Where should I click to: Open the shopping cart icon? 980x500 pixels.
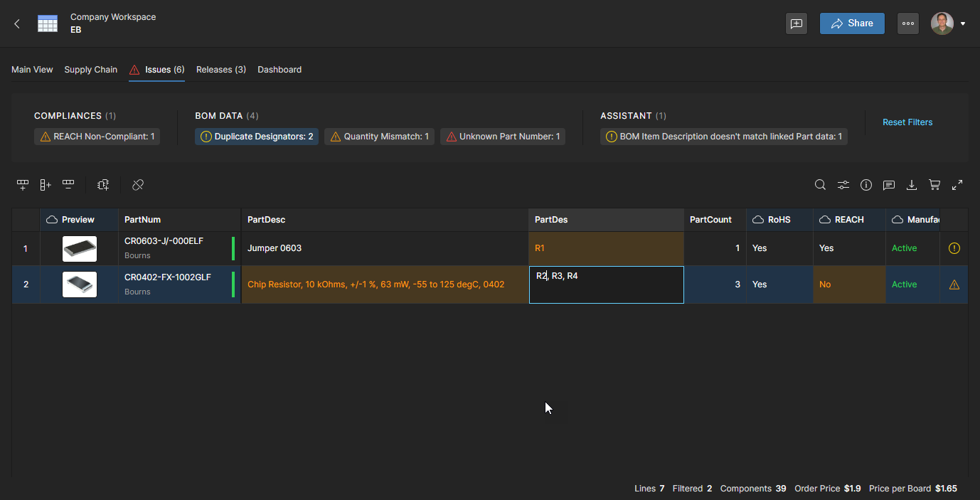point(934,185)
